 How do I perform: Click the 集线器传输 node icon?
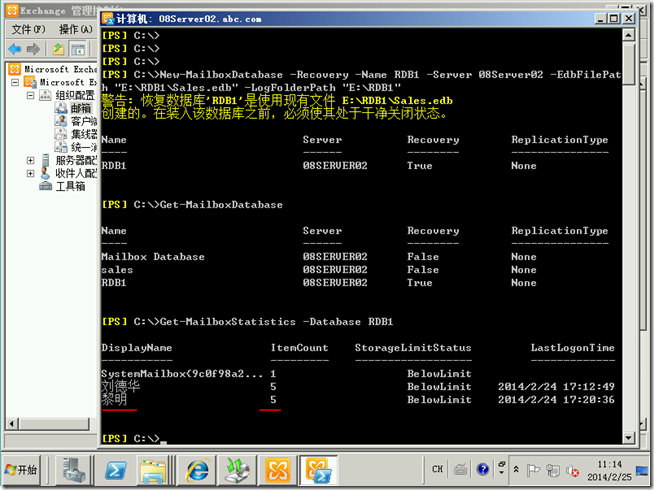click(61, 134)
